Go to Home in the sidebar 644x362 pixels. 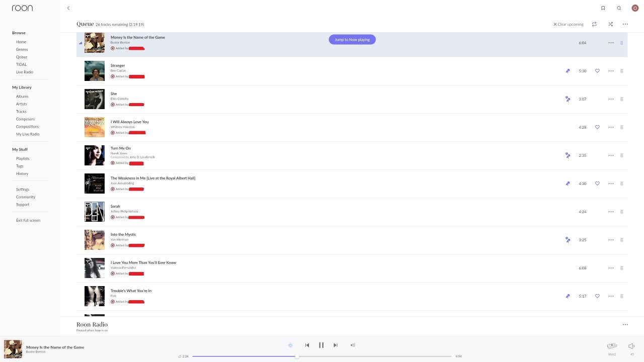(x=21, y=42)
